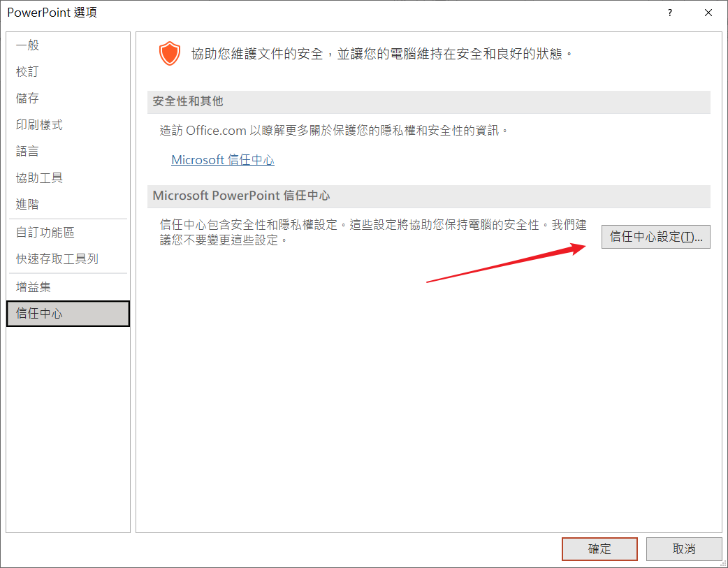This screenshot has height=568, width=728.
Task: Click the 協助您維護文件的安全 header text
Action: tap(383, 54)
